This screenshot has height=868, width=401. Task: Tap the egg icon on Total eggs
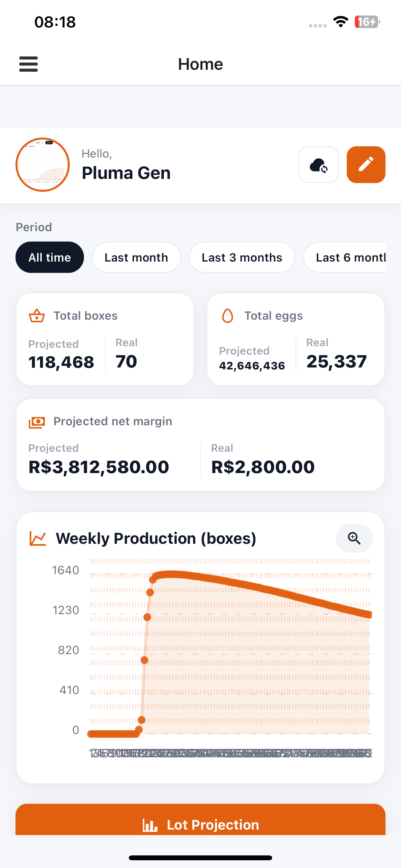227,316
